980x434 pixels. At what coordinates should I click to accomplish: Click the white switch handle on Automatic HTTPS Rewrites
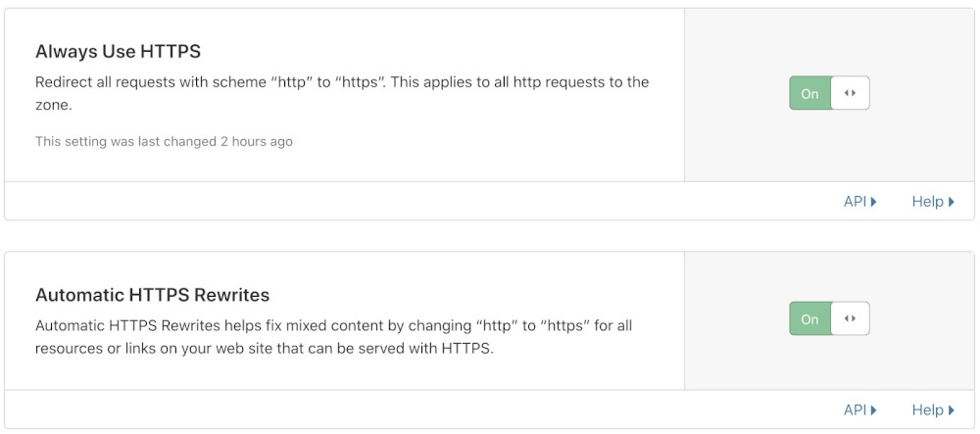850,319
